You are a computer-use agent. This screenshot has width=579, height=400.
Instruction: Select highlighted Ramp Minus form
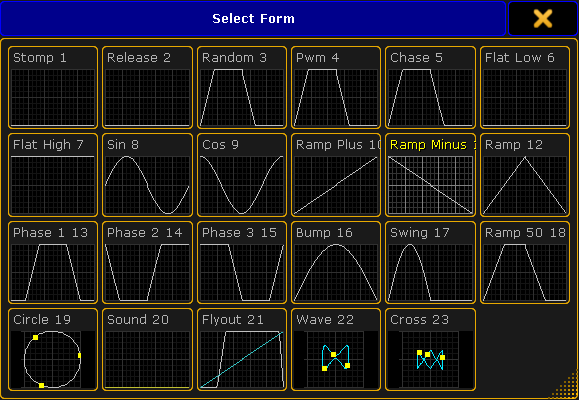coord(430,175)
